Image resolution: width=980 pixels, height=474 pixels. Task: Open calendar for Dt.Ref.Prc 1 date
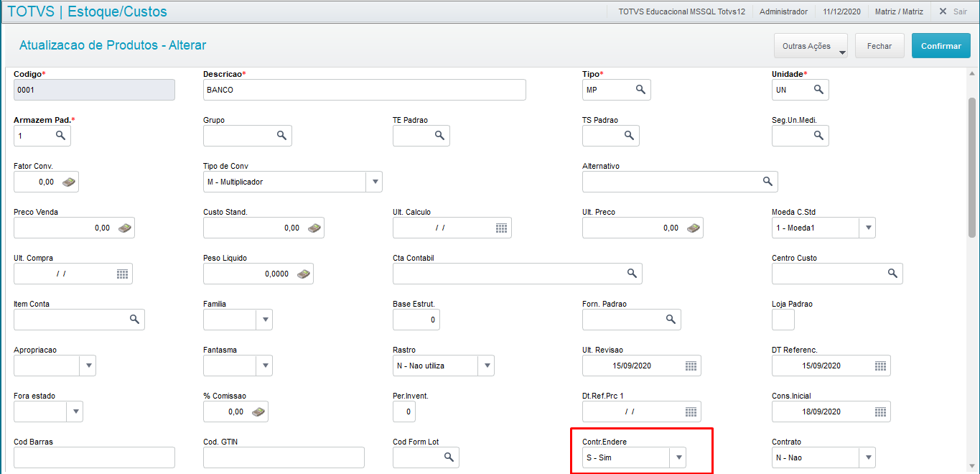click(x=691, y=412)
